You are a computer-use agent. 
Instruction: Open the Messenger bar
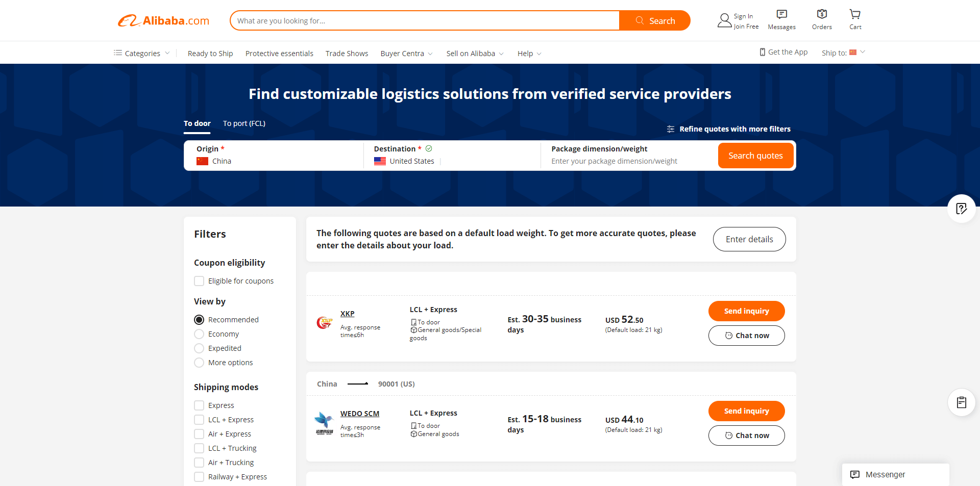(x=895, y=475)
